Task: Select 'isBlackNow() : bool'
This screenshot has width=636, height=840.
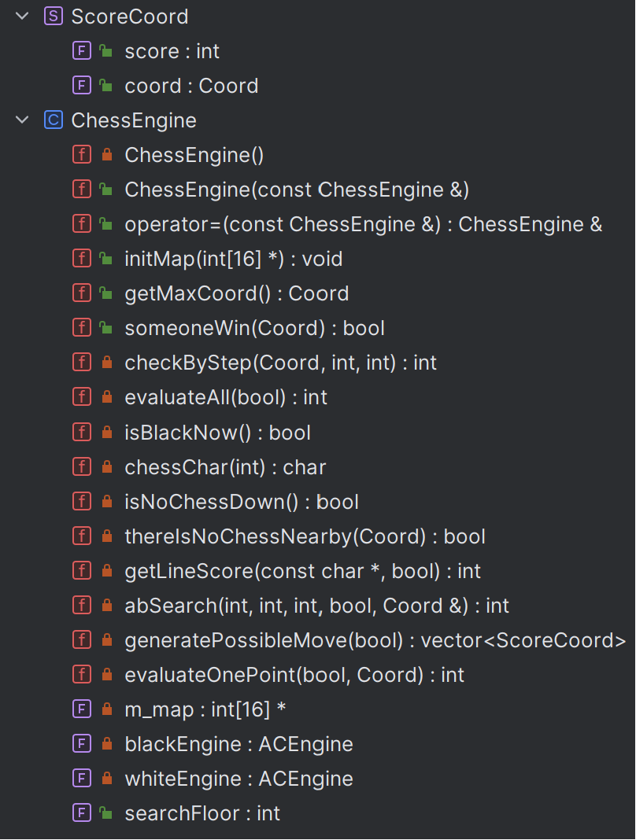Action: click(x=217, y=433)
